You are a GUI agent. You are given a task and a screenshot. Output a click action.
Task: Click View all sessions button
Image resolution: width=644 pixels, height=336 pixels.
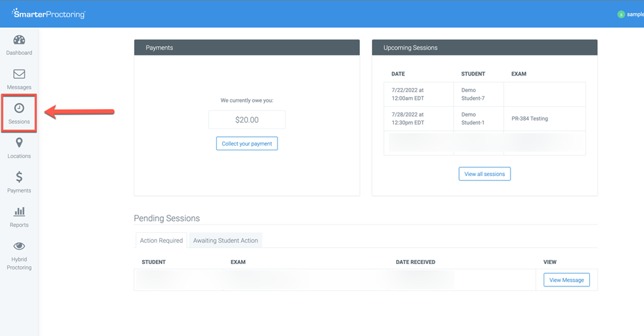pyautogui.click(x=484, y=174)
